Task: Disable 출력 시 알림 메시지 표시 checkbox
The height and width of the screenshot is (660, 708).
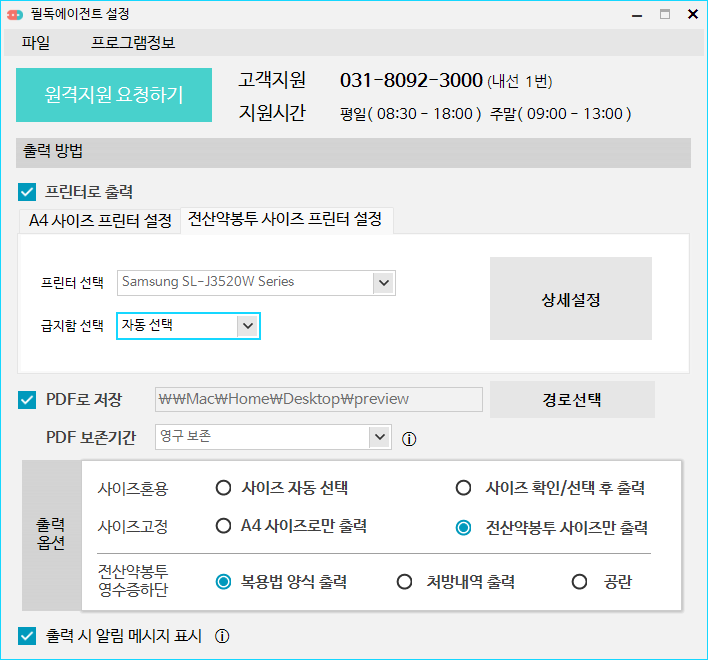Action: pos(28,636)
